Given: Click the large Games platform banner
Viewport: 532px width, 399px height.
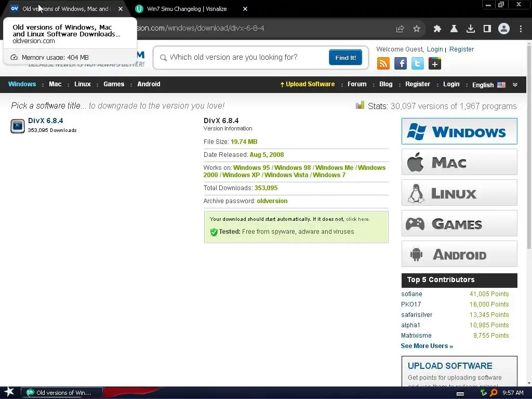Looking at the screenshot, I should [459, 223].
